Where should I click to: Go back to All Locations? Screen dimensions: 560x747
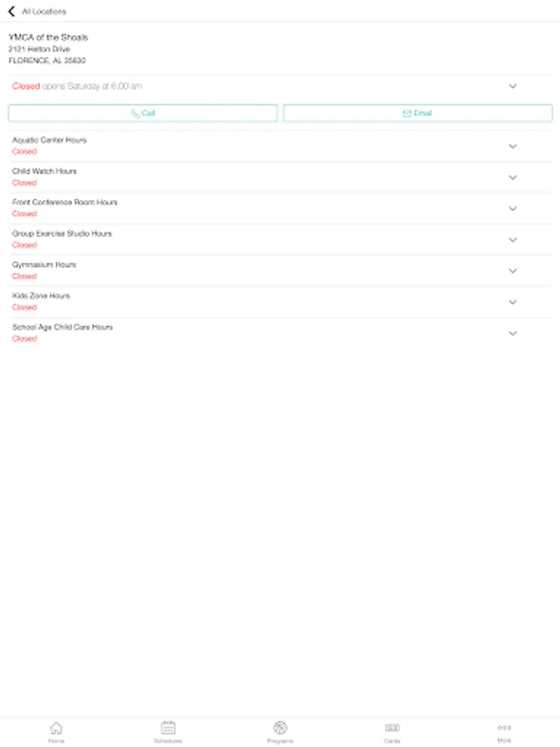pyautogui.click(x=12, y=11)
